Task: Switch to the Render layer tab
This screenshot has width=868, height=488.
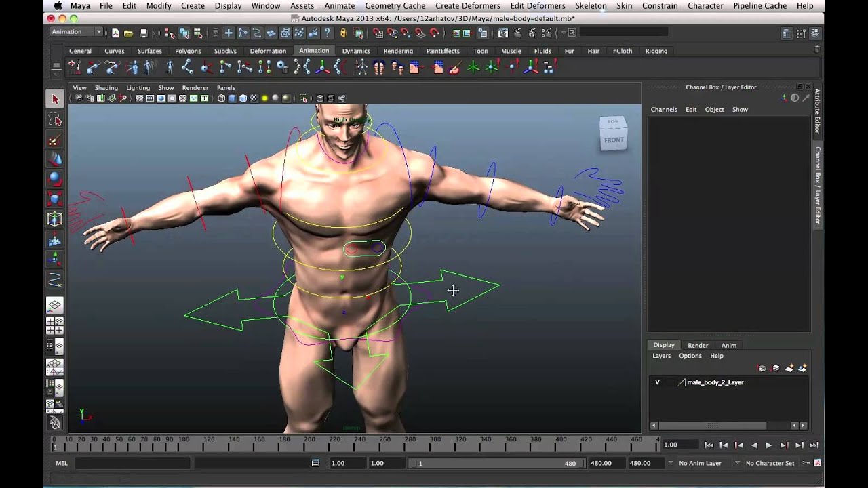Action: [x=698, y=345]
